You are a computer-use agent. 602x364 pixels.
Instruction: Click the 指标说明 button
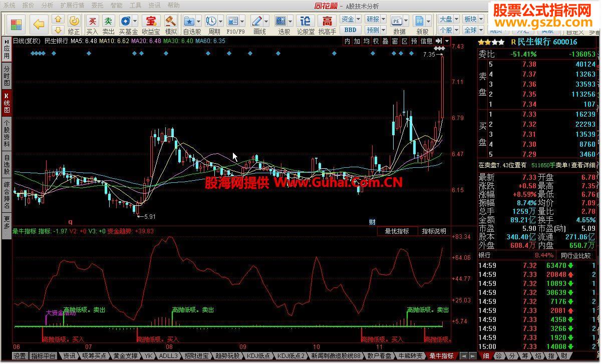click(434, 231)
